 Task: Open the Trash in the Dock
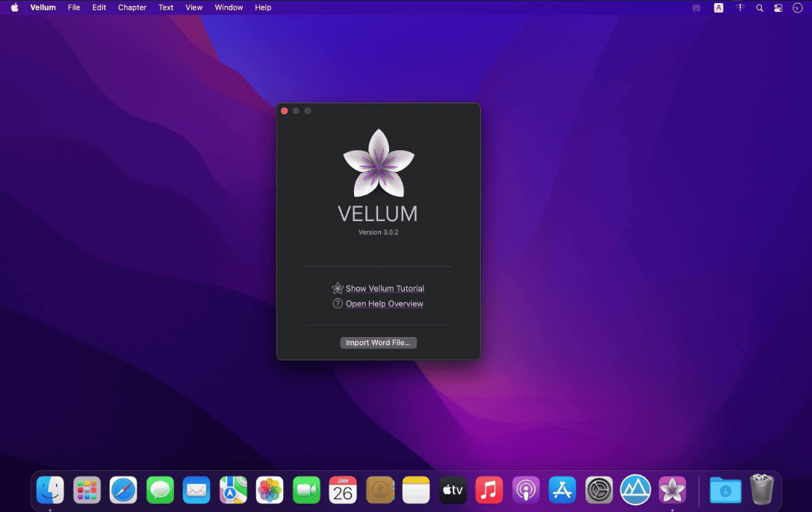(x=762, y=489)
